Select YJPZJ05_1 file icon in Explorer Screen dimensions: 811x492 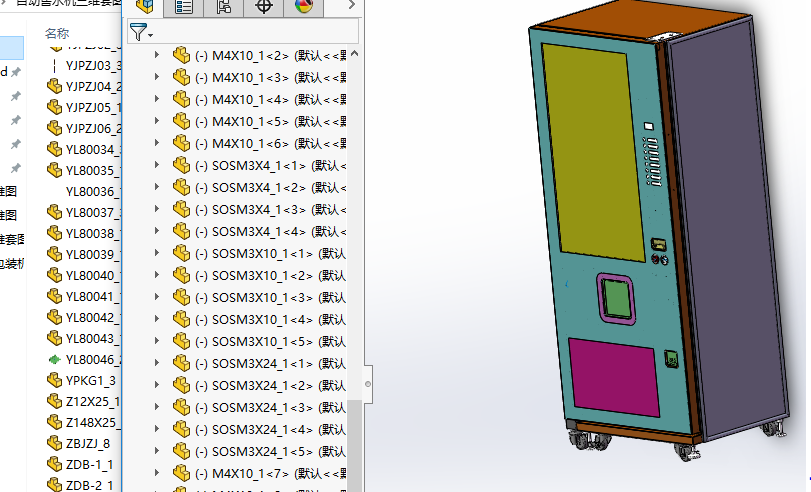point(54,107)
